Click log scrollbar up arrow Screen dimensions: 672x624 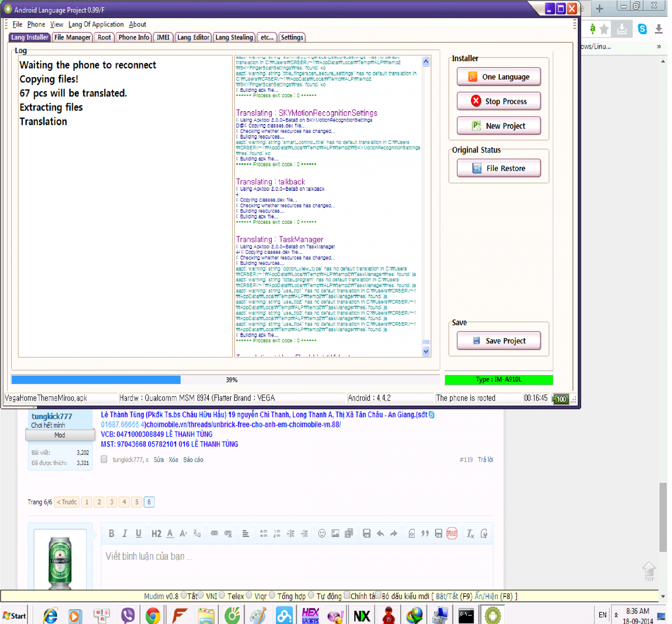(x=426, y=61)
